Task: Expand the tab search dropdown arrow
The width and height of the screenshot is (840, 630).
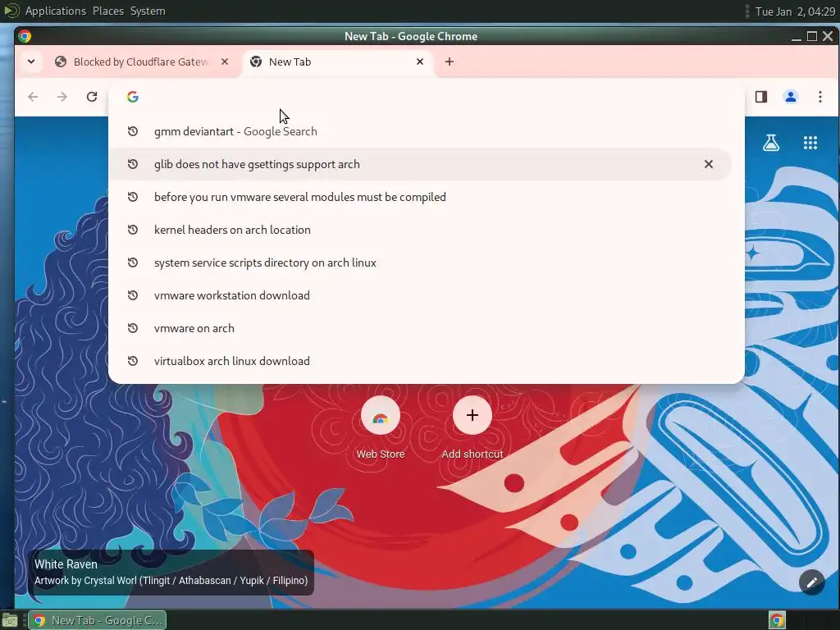Action: [x=31, y=62]
